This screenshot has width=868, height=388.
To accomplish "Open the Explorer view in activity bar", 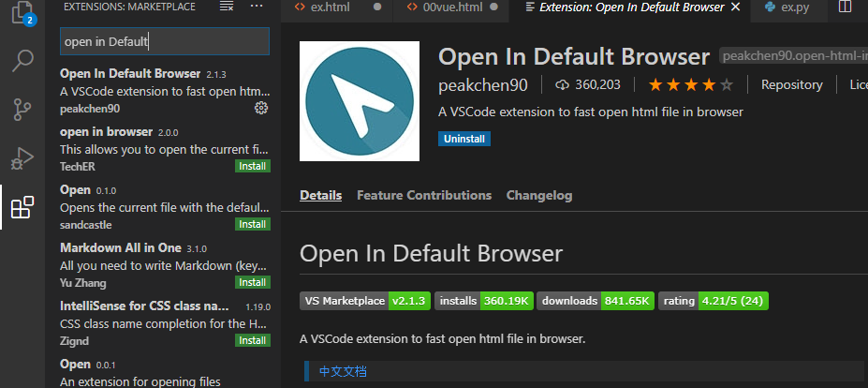I will [x=22, y=12].
